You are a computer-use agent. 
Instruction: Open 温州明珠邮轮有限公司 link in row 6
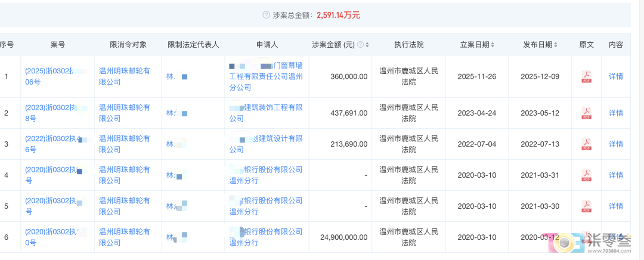[125, 237]
